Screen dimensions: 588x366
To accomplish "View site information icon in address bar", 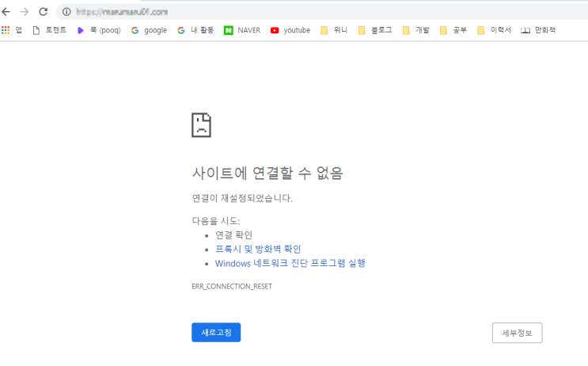I will 66,12.
